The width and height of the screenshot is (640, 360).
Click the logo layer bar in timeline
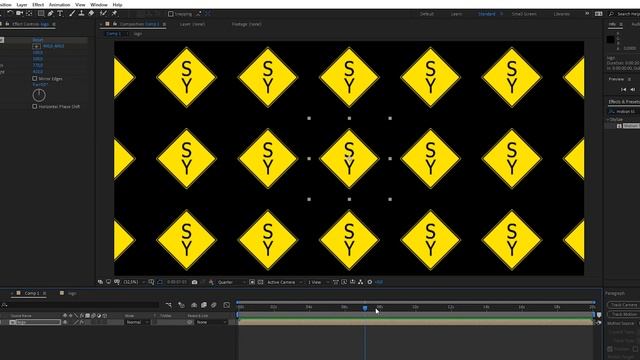point(415,322)
